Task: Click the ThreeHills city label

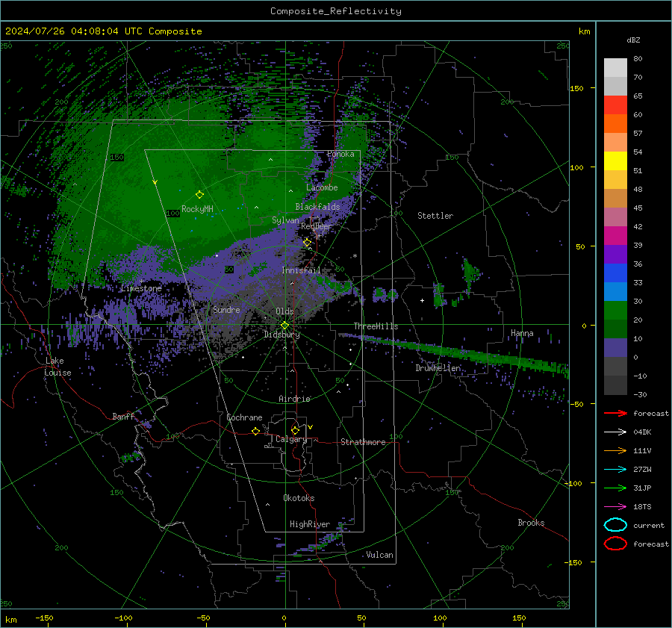Action: (376, 326)
